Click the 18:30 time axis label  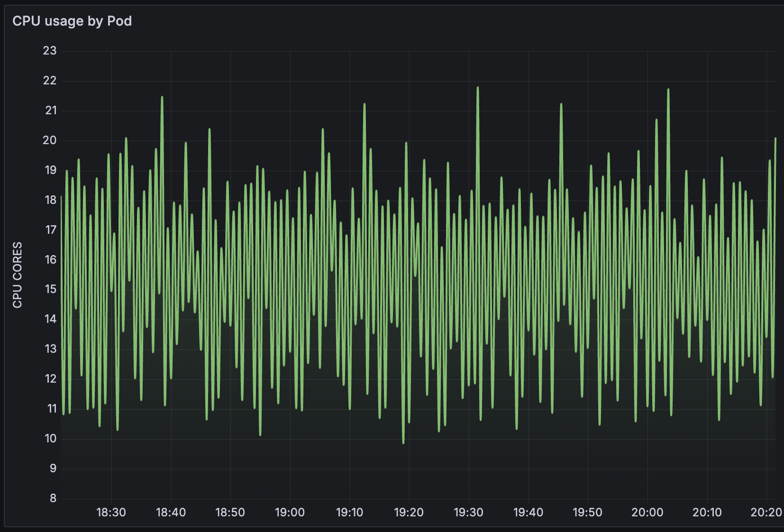click(x=111, y=513)
